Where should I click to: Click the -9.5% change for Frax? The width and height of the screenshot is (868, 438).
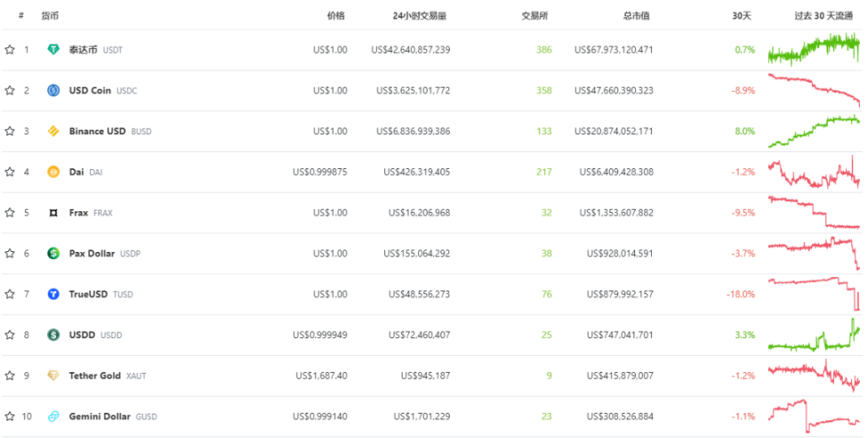click(x=743, y=213)
